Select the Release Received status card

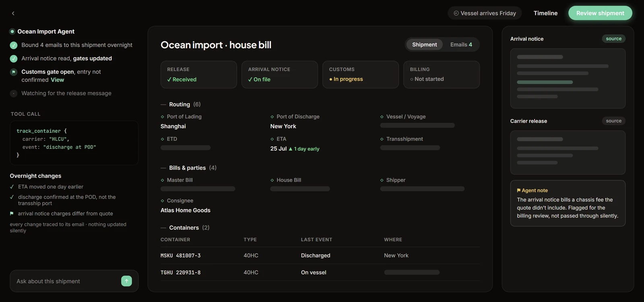pos(198,74)
